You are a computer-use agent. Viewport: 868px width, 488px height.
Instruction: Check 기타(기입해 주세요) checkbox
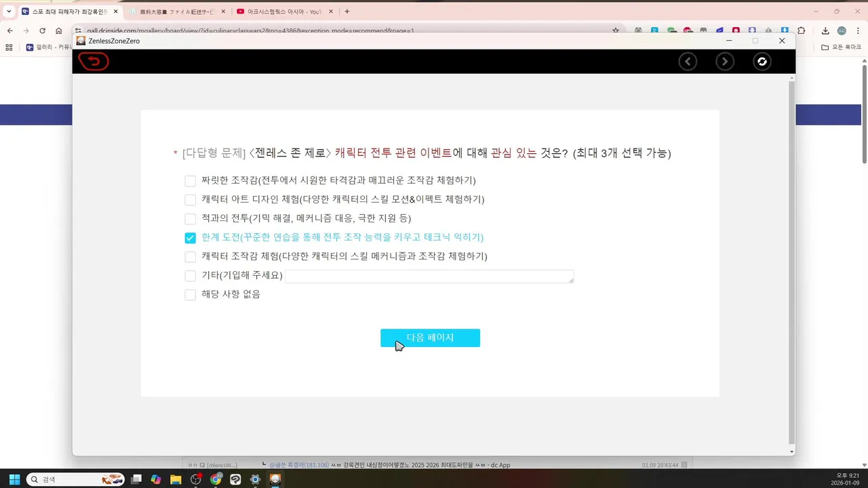click(x=190, y=276)
